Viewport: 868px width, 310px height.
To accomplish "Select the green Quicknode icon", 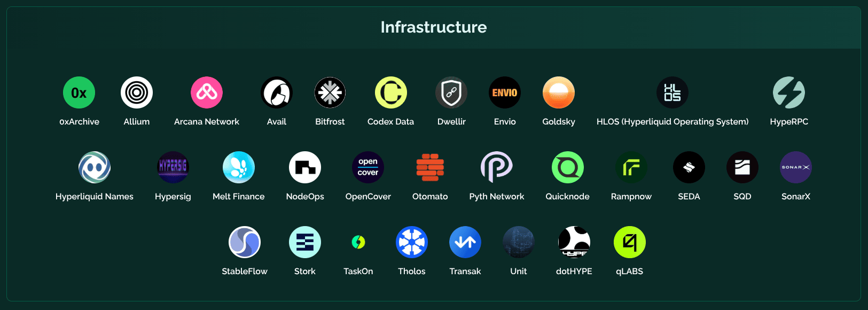I will coord(568,167).
